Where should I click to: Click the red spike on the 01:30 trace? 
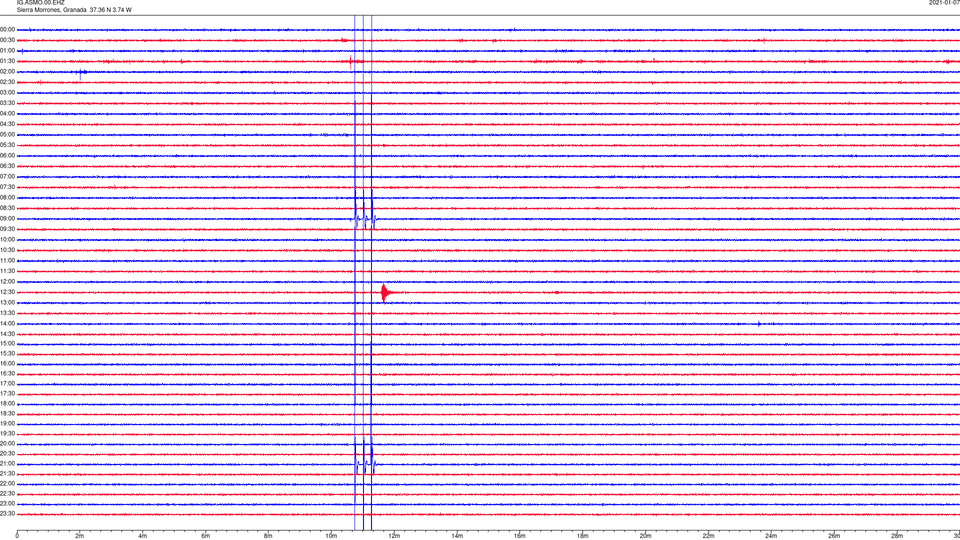point(350,61)
